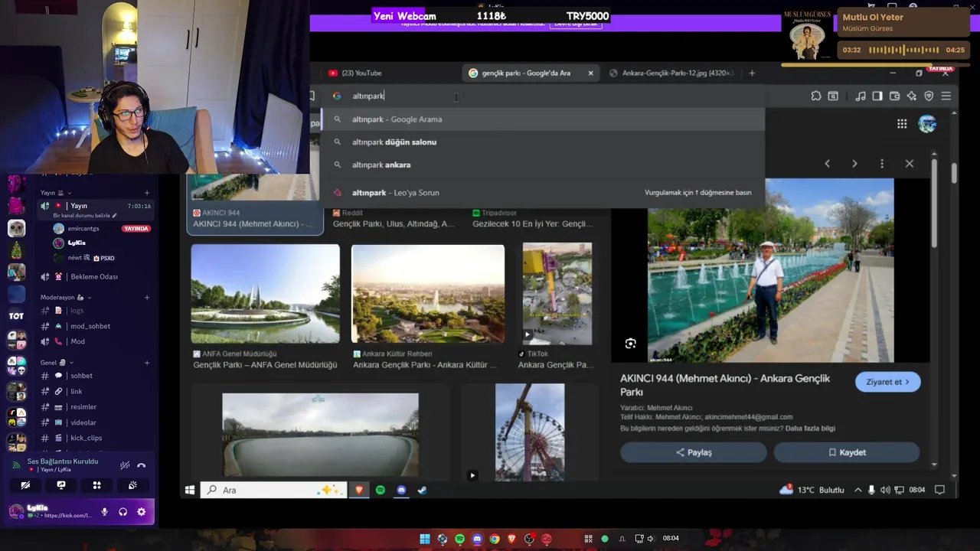Click the Kaydet save button

pos(847,452)
